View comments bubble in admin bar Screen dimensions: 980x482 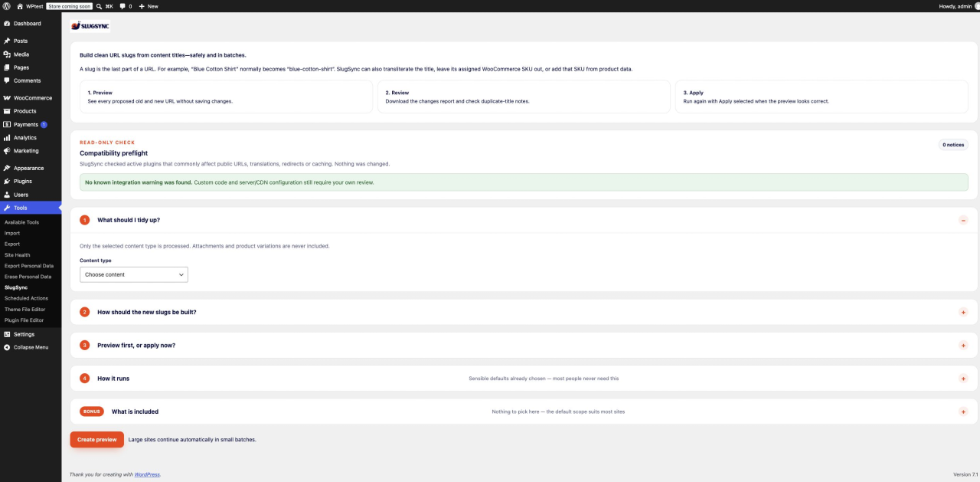(126, 5)
